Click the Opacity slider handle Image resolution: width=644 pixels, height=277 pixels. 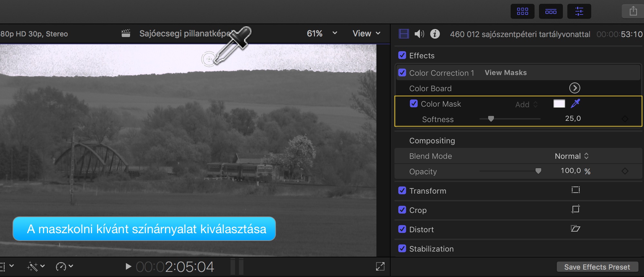(x=538, y=171)
